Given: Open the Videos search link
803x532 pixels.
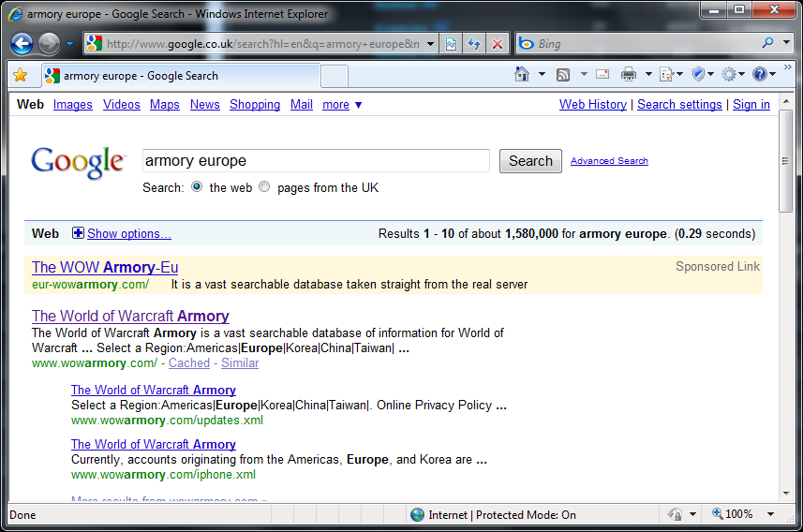Looking at the screenshot, I should coord(122,105).
